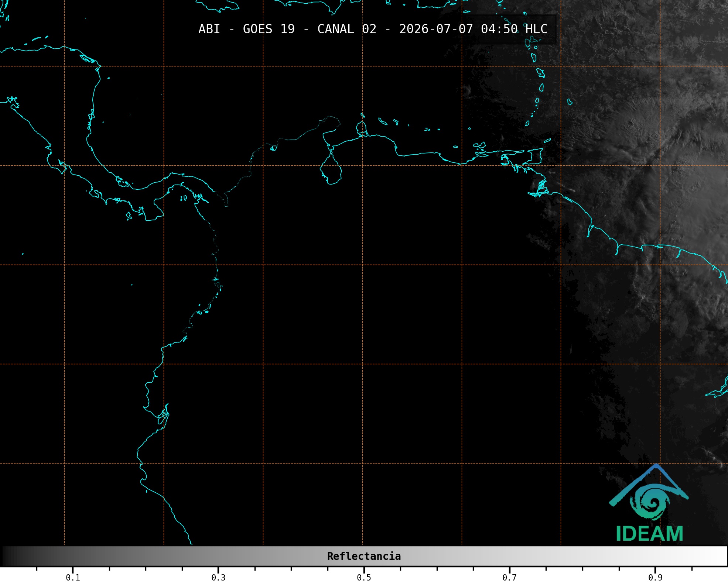Click the "Reflectancia" colorbar label
Image resolution: width=728 pixels, height=582 pixels.
point(364,556)
